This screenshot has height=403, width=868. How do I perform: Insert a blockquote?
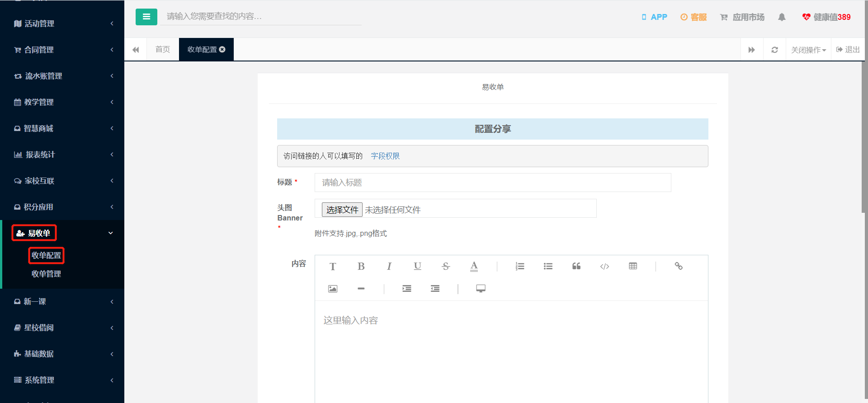[x=576, y=266]
